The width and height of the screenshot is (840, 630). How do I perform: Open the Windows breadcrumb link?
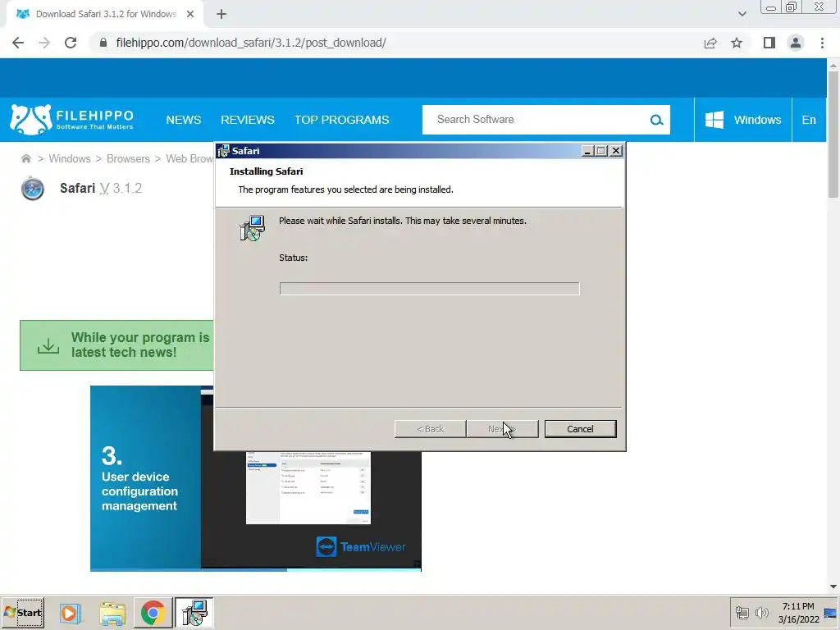tap(70, 158)
